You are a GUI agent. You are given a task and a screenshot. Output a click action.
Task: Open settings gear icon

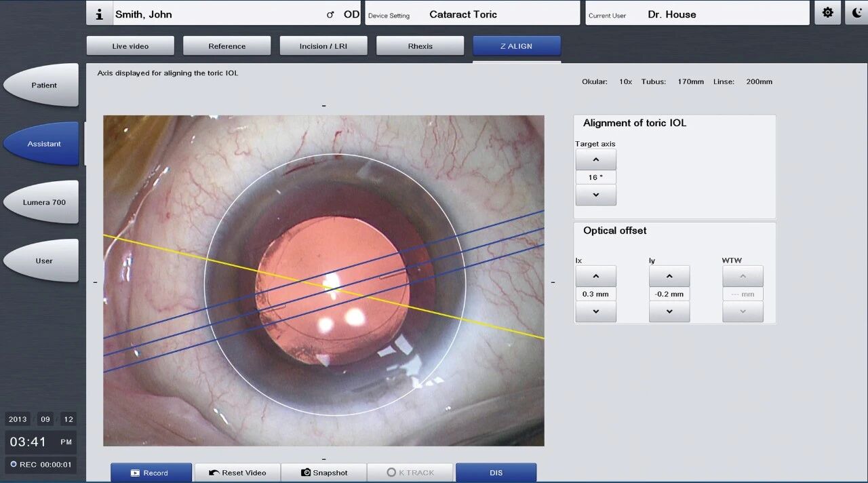point(827,13)
